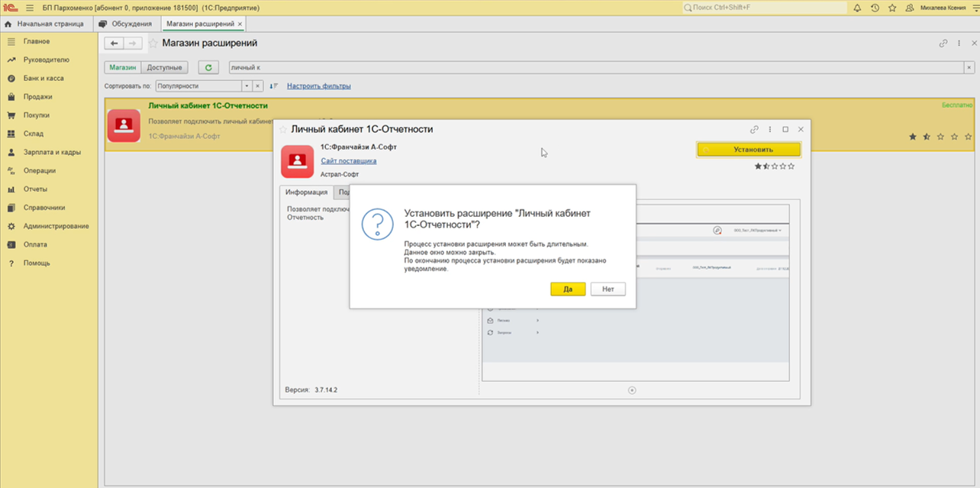The width and height of the screenshot is (980, 488).
Task: Click the carousel dot below the screenshot preview
Action: click(x=632, y=390)
